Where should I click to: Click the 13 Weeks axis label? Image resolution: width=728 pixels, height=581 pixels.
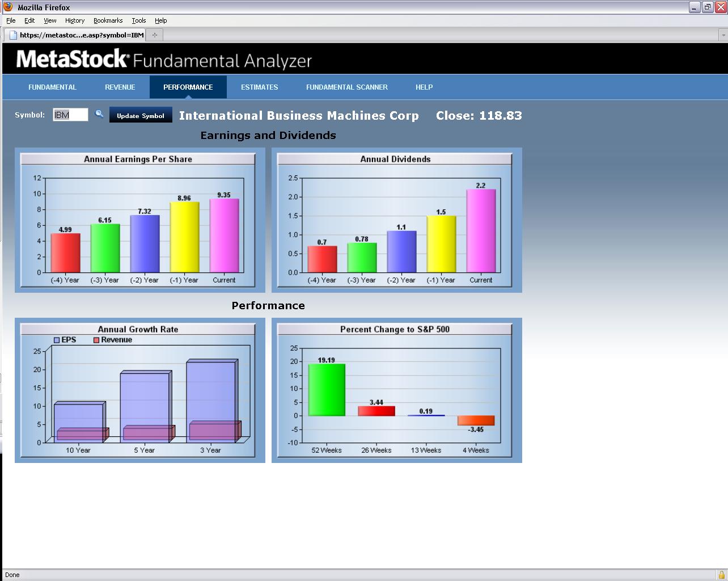click(426, 450)
